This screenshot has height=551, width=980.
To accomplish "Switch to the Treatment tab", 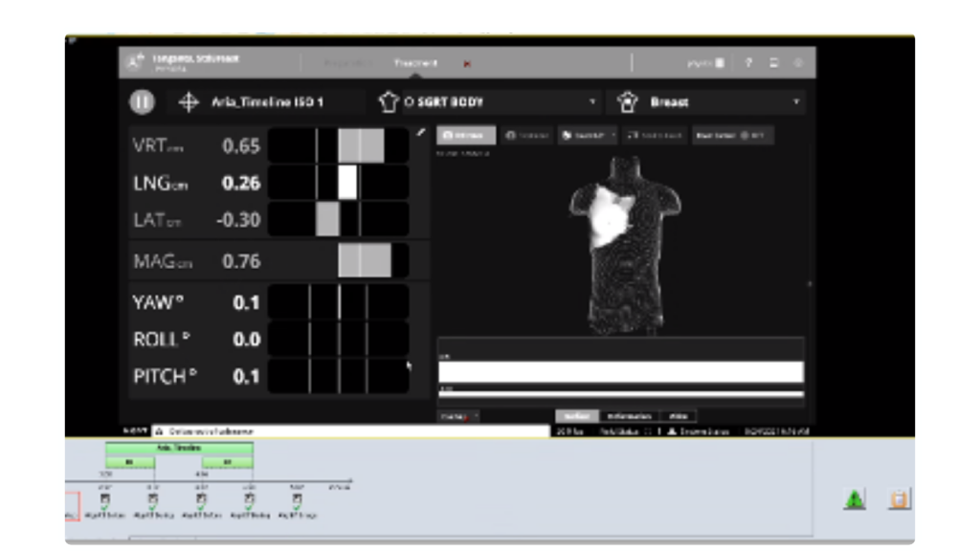I will pyautogui.click(x=415, y=63).
